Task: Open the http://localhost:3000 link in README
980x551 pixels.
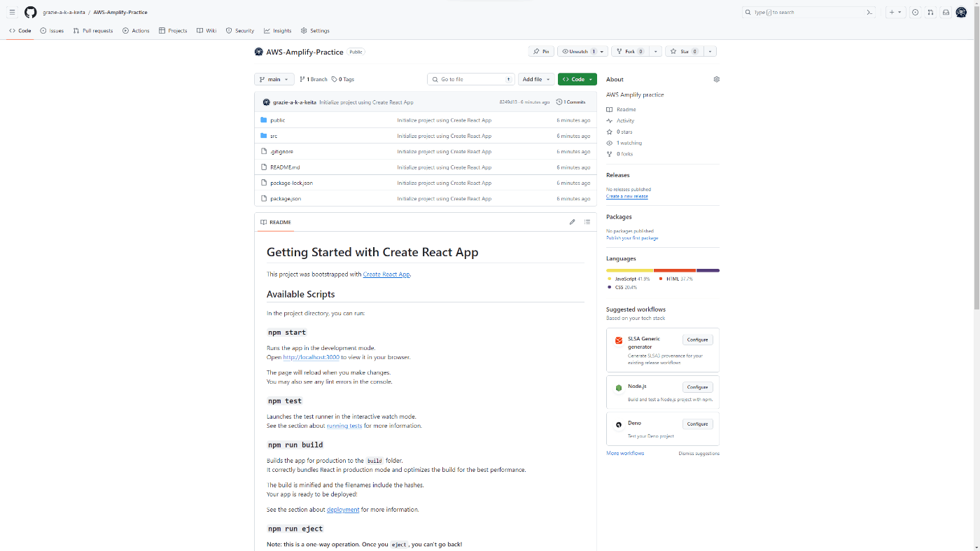Action: point(311,357)
